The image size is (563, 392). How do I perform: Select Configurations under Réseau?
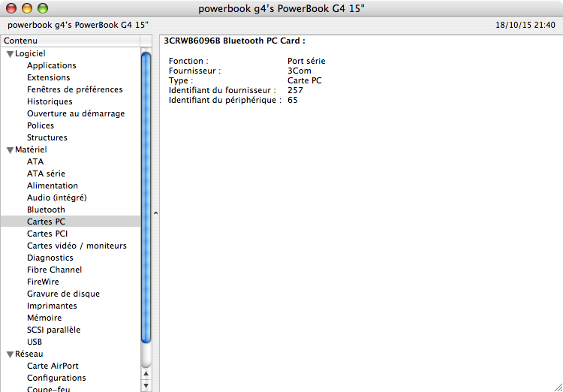point(56,378)
